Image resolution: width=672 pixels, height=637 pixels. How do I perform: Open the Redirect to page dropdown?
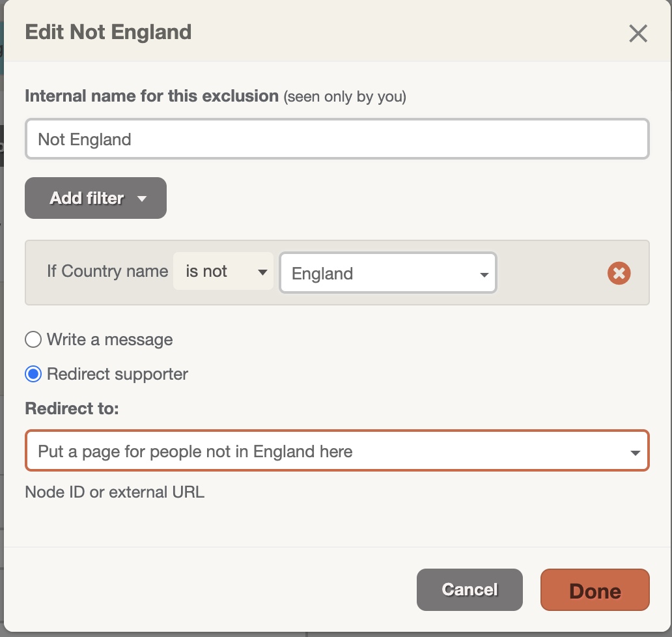(337, 451)
